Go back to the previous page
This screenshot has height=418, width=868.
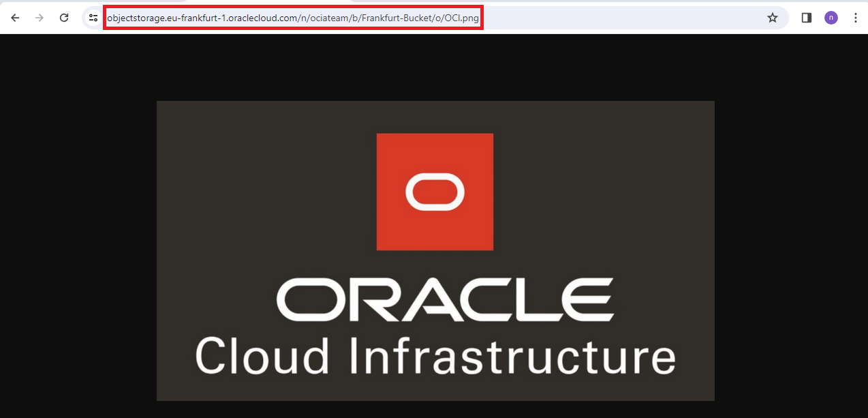[15, 18]
